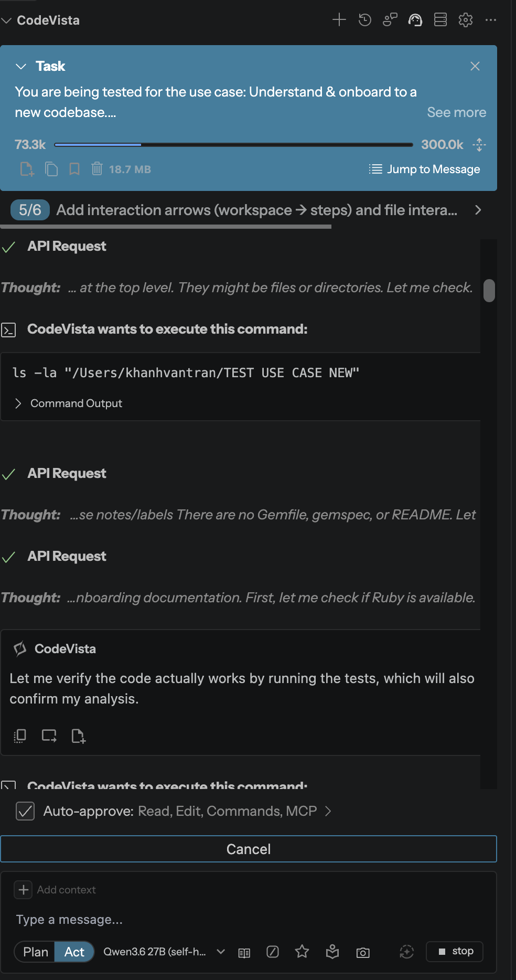Click See more on task description
Viewport: 516px width, 980px height.
point(457,112)
